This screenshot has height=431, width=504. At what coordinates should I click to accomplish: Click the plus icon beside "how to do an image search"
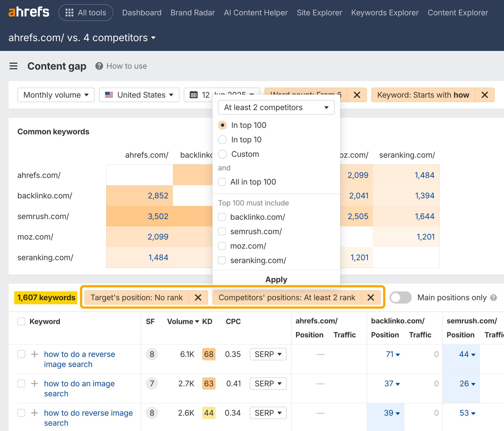(x=35, y=383)
